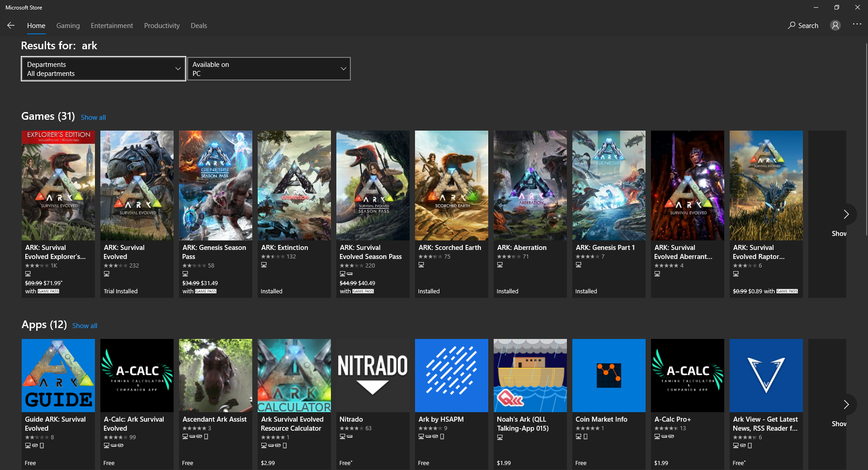868x470 pixels.
Task: Open ARK: Survival Evolved Explorer's Edition artwork
Action: point(58,186)
